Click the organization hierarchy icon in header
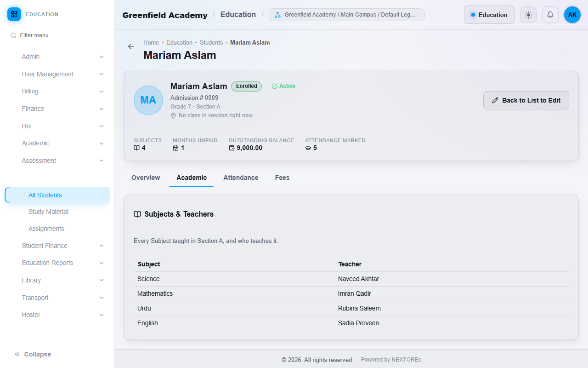Viewport: 588px width, 368px height. 277,15
